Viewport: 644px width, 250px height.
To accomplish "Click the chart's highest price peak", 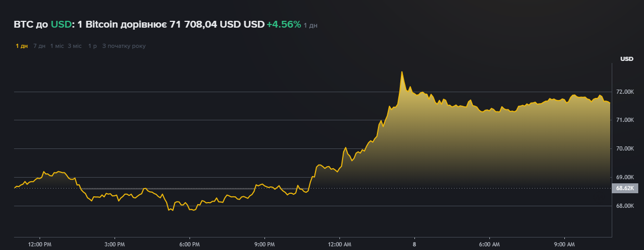I will click(402, 72).
